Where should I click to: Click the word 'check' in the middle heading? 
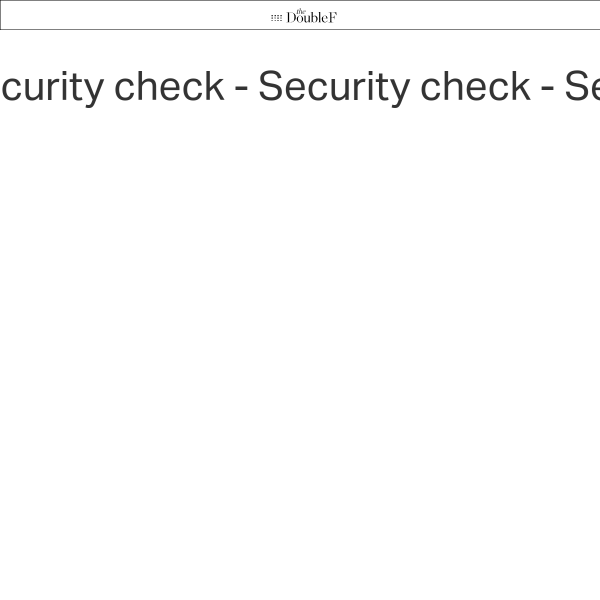click(476, 86)
